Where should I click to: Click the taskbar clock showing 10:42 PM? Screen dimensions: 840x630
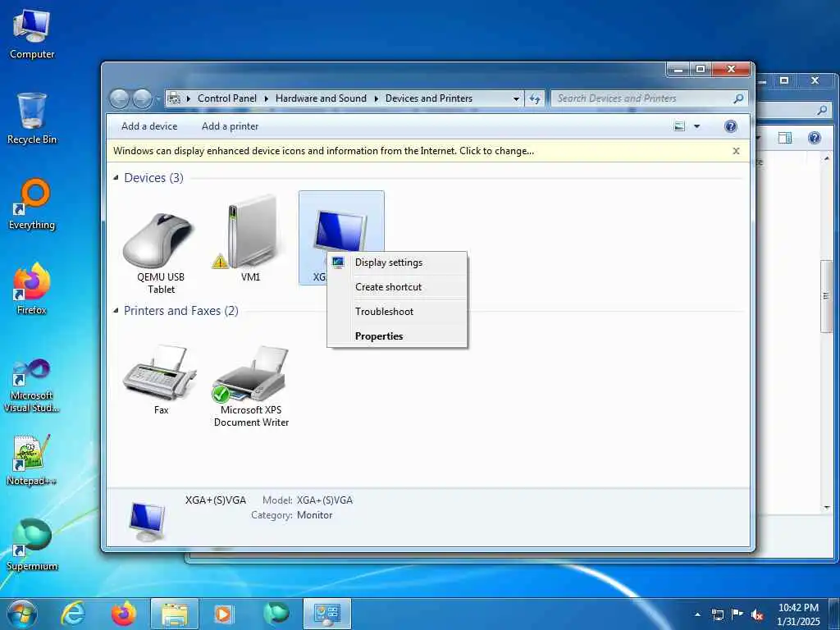(x=798, y=614)
